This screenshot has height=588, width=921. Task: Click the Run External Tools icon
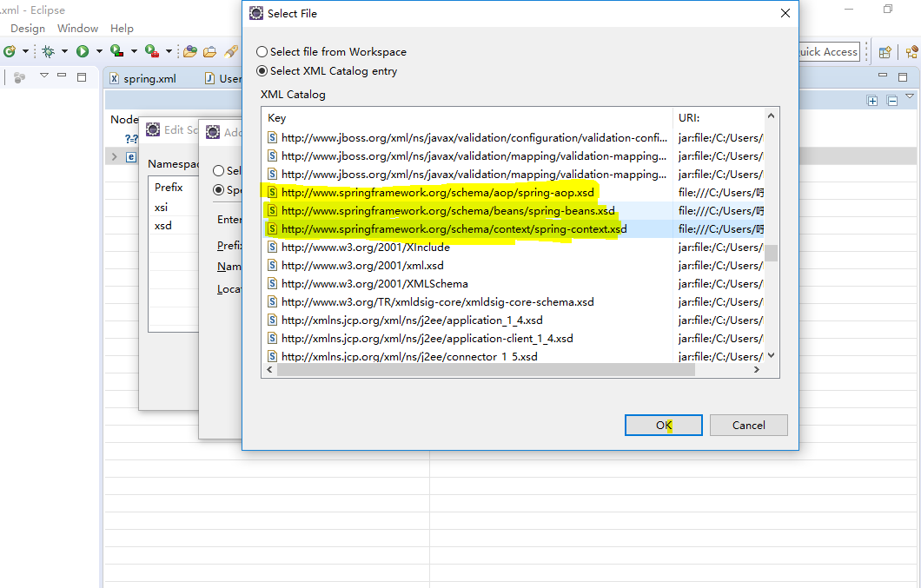coord(151,52)
